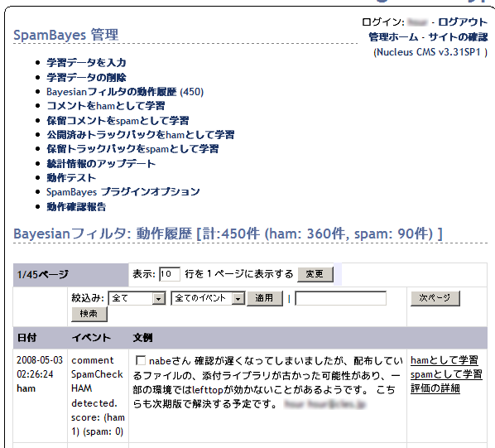
Task: Open the 全て filter dropdown
Action: 137,298
